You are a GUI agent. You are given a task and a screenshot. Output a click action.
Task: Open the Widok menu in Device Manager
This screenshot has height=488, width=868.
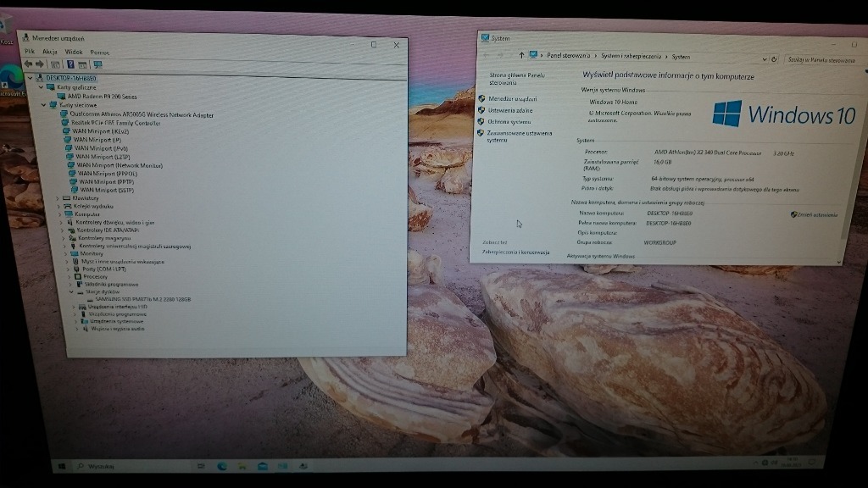pos(74,52)
